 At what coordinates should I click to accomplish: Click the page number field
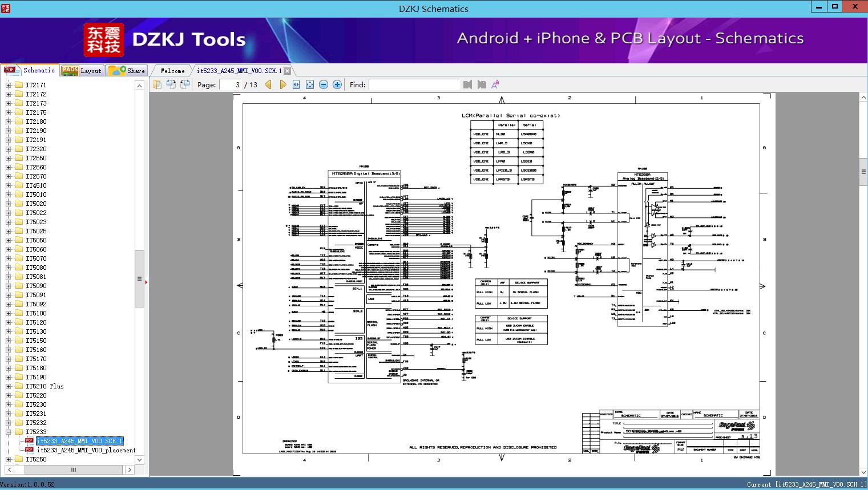pos(230,84)
